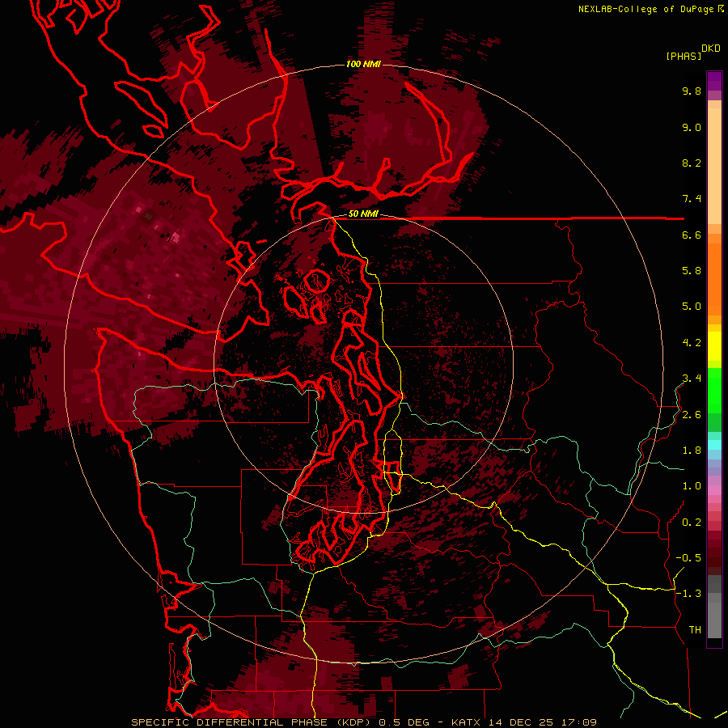The height and width of the screenshot is (728, 728).
Task: Click the 4.2 legend value
Action: pos(692,343)
